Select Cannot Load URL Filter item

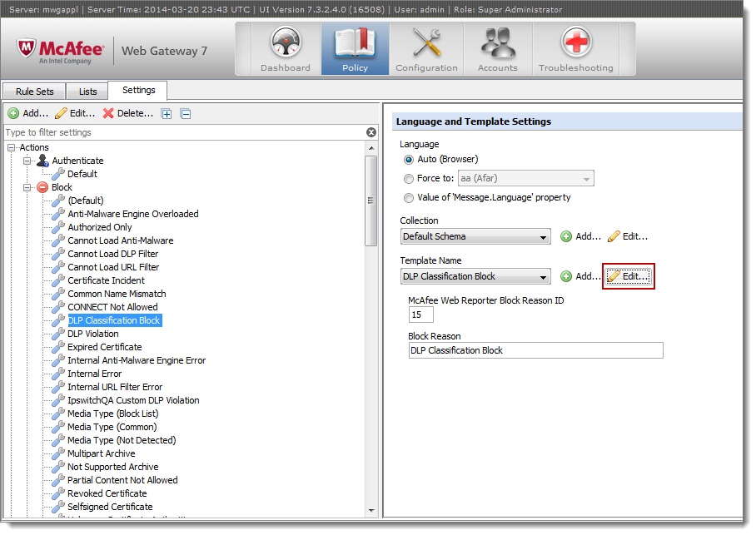tap(113, 267)
